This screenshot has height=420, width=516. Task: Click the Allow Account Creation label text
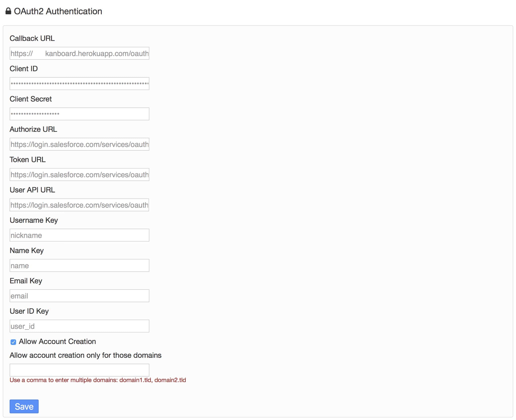pyautogui.click(x=57, y=341)
